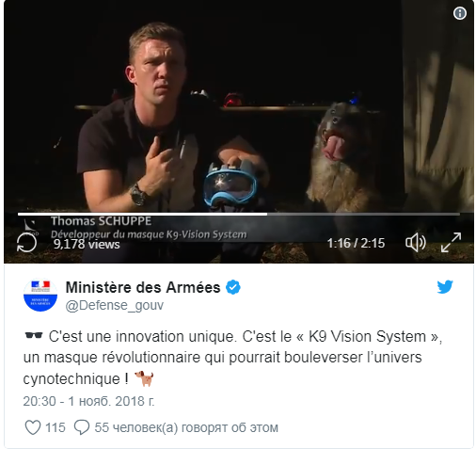Seek the video progress bar to the end
The width and height of the screenshot is (476, 449).
[x=458, y=214]
